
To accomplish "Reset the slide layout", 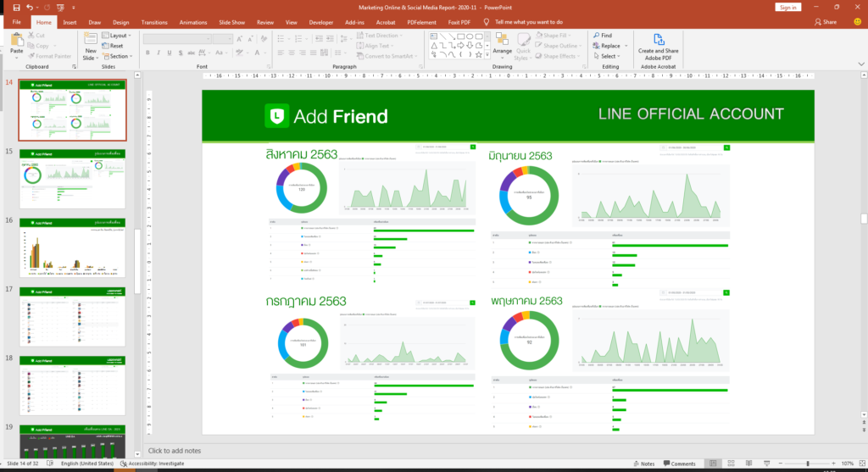I will (113, 46).
